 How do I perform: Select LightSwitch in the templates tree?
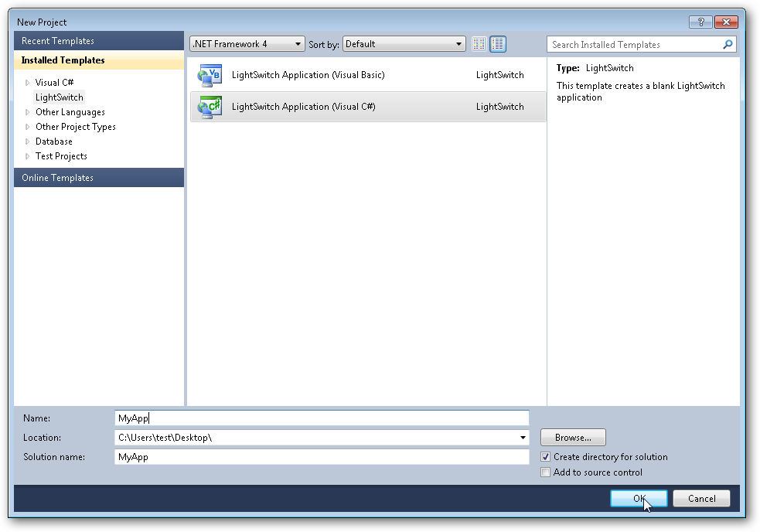pyautogui.click(x=59, y=97)
